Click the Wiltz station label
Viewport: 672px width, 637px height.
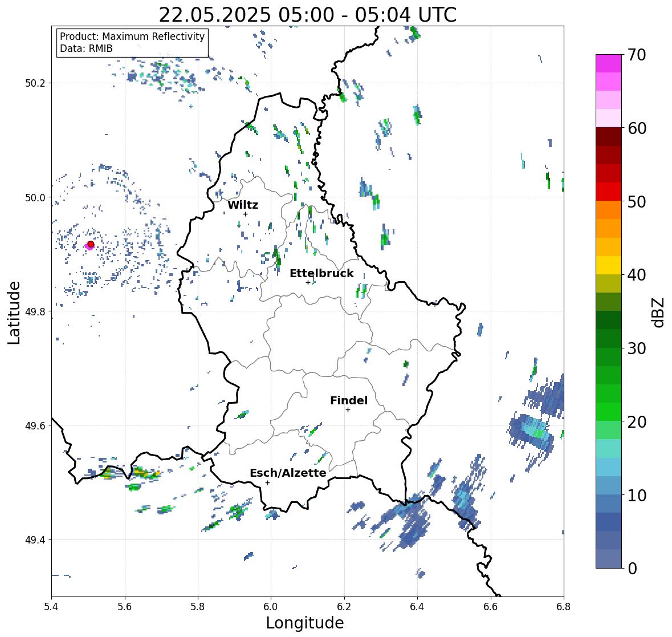click(243, 205)
